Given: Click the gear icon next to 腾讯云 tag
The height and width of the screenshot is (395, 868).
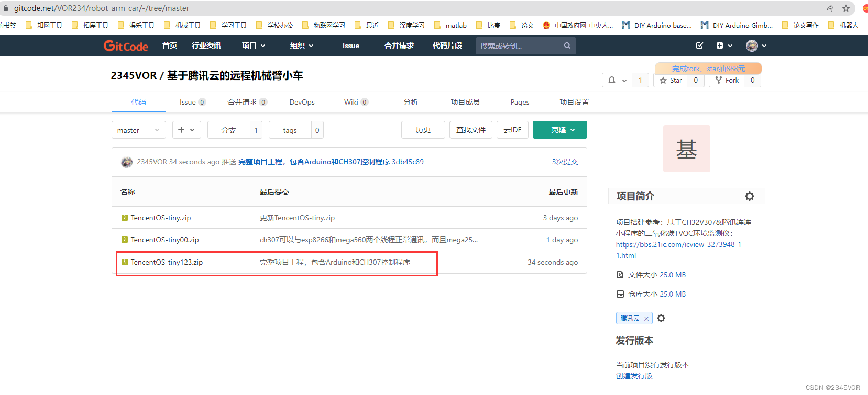Looking at the screenshot, I should pyautogui.click(x=661, y=318).
